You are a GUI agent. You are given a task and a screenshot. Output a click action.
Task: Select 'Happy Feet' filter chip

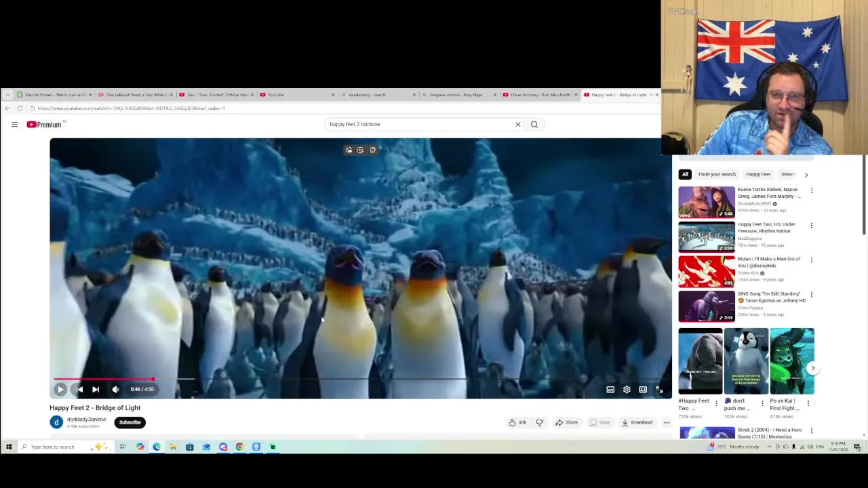(758, 174)
